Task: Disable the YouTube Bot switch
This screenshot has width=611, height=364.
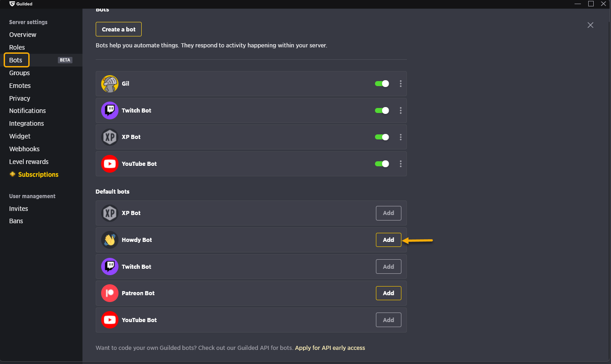Action: pyautogui.click(x=382, y=164)
